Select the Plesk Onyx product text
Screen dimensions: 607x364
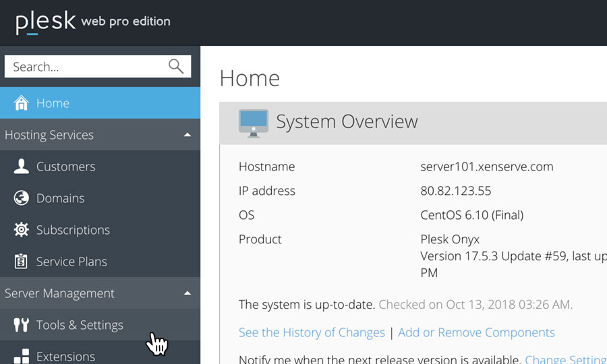point(450,239)
